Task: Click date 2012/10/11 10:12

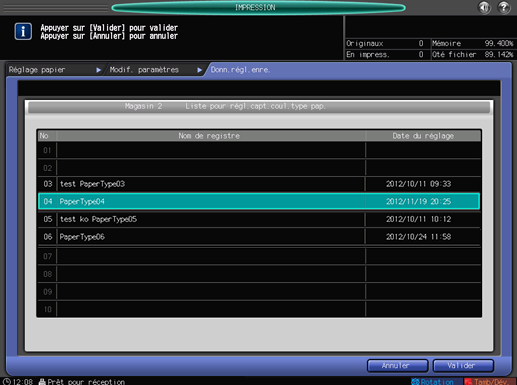Action: (x=418, y=219)
